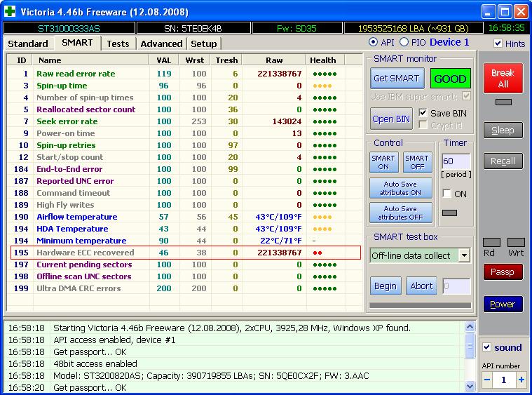Click the Wrt indicator
The height and width of the screenshot is (395, 532).
pyautogui.click(x=516, y=242)
